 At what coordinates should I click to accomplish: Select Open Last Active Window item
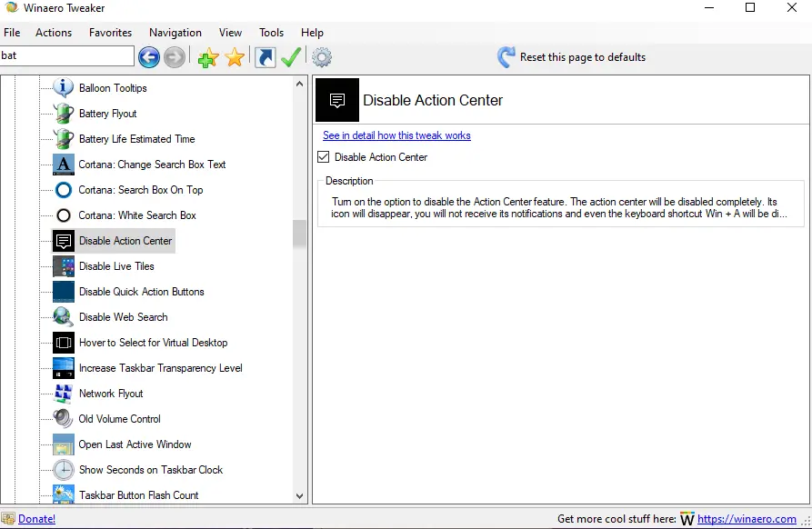[x=135, y=444]
